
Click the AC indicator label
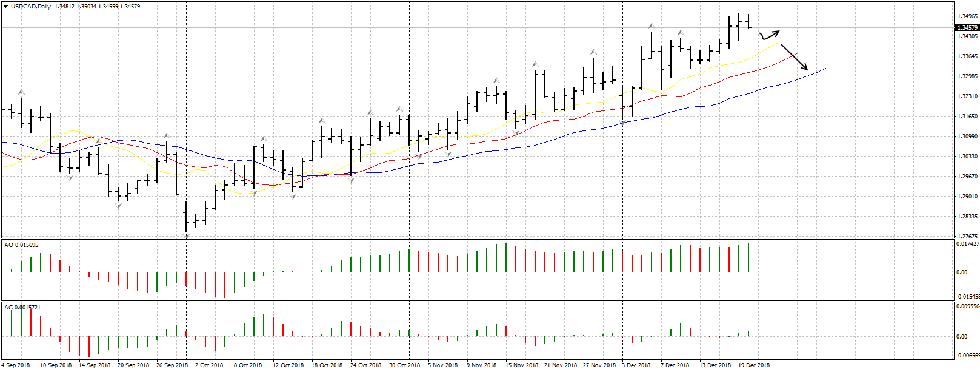pos(22,308)
